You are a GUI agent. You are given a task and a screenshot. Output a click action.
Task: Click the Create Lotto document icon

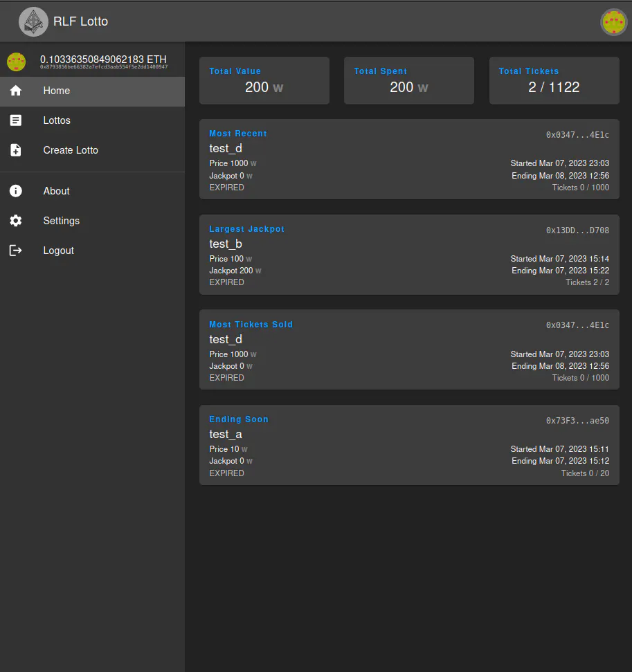pyautogui.click(x=15, y=150)
